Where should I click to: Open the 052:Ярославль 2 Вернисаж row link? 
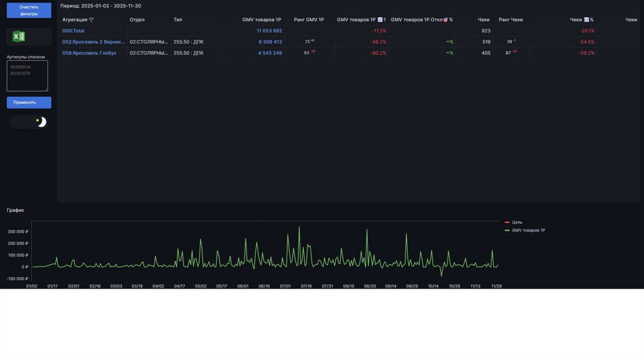tap(93, 42)
